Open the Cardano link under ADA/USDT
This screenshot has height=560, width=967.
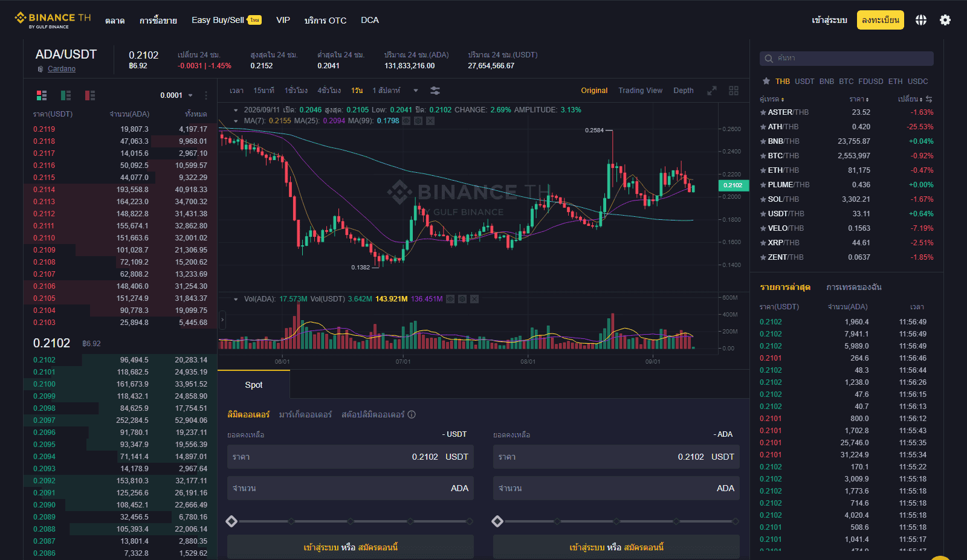pos(62,69)
